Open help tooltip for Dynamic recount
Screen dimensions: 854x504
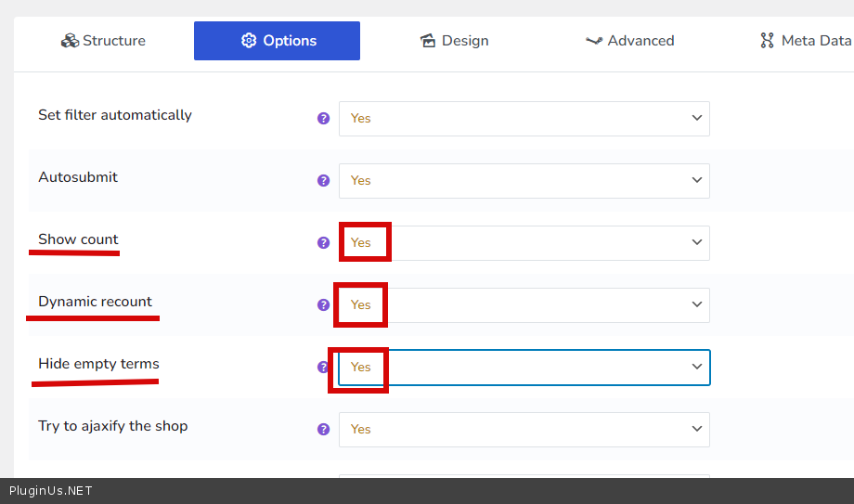click(x=323, y=304)
